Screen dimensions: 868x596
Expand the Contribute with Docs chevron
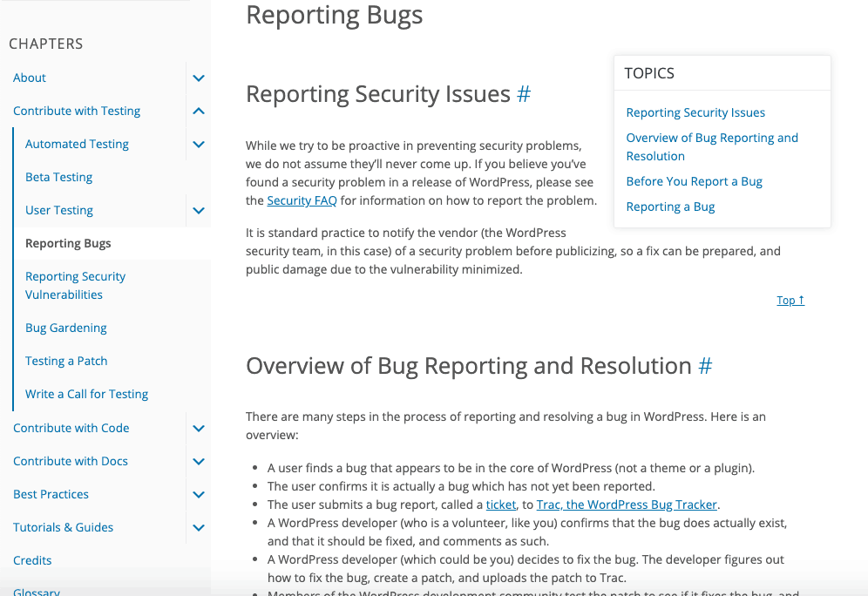click(199, 462)
